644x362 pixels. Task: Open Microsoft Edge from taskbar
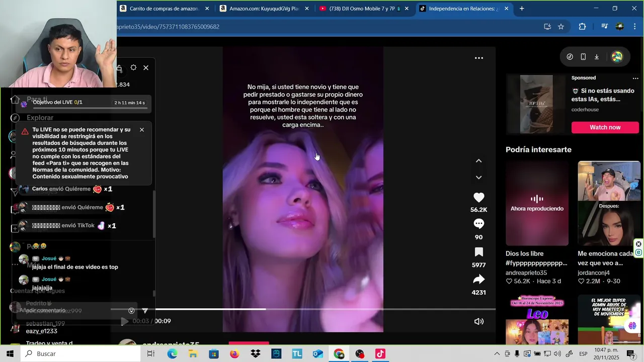click(173, 353)
